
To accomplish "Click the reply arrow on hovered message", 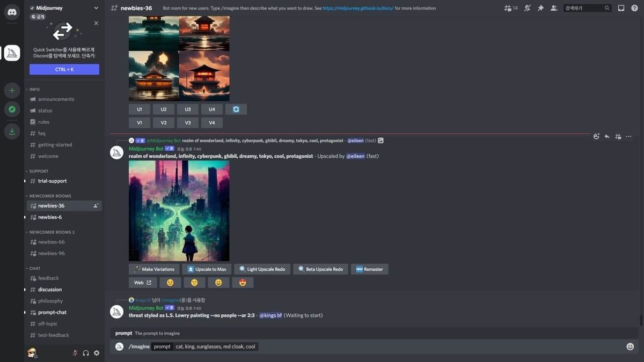I will click(607, 136).
